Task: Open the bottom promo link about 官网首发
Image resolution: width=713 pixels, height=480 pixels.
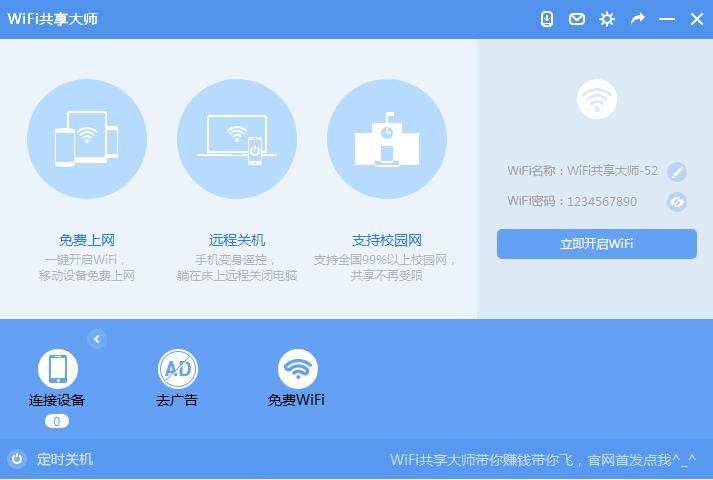Action: (x=543, y=460)
